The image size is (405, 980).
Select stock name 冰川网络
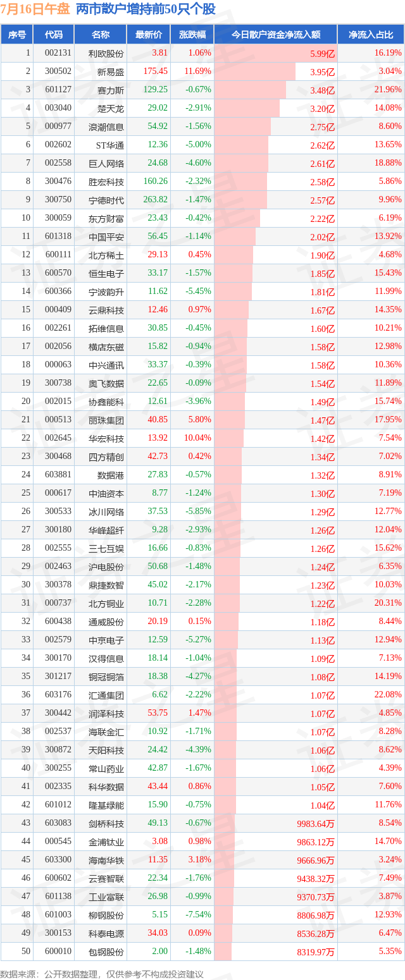pyautogui.click(x=106, y=512)
